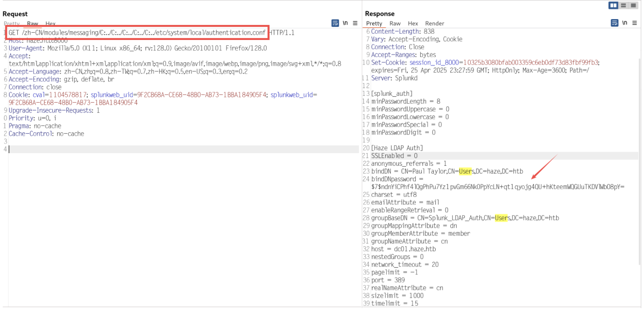
Task: Click the highlighted SSLEnabled = 0 line
Action: tap(394, 156)
